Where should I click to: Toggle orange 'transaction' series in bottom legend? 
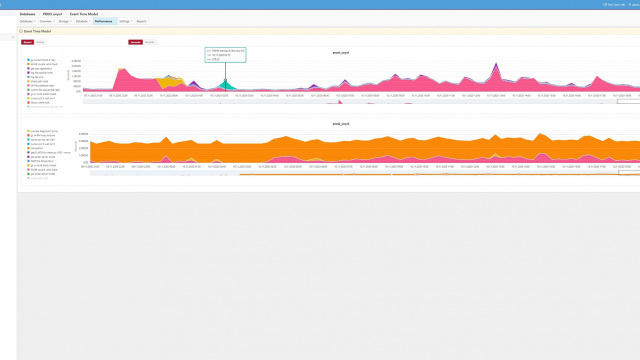[x=35, y=148]
